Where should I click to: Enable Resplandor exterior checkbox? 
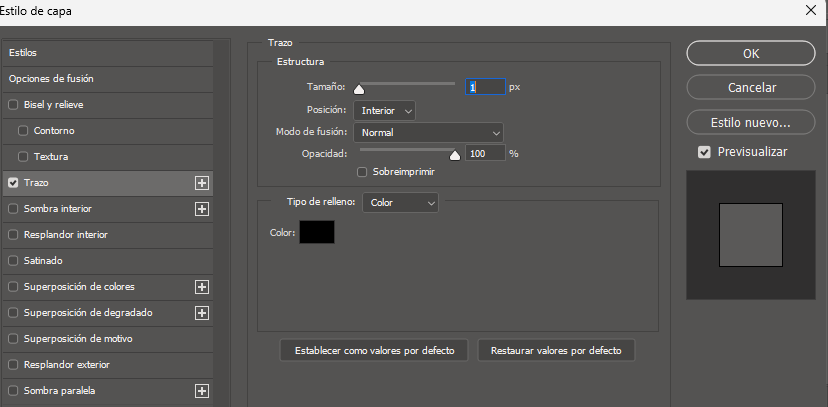point(13,365)
